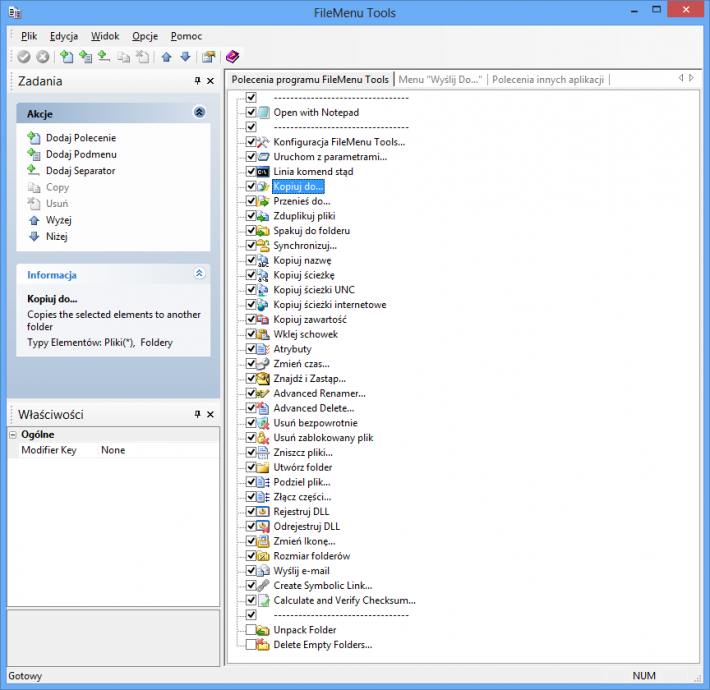The image size is (710, 690).
Task: Click the blue Move Up arrow toolbar icon
Action: pos(167,57)
